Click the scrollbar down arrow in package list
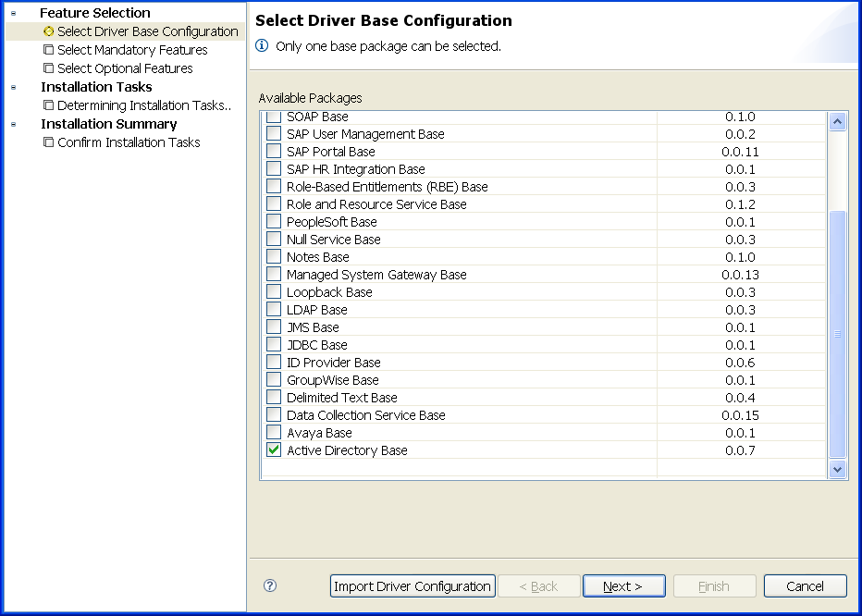This screenshot has width=862, height=616. click(837, 469)
